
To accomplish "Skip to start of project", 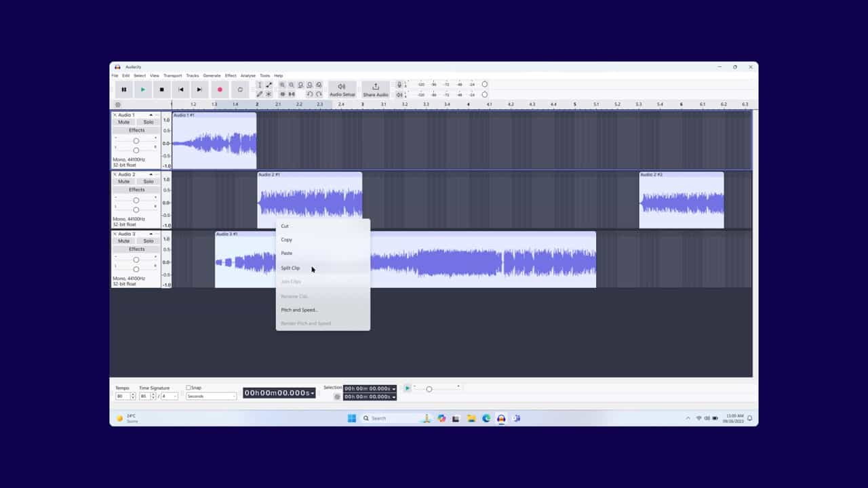I will (180, 89).
